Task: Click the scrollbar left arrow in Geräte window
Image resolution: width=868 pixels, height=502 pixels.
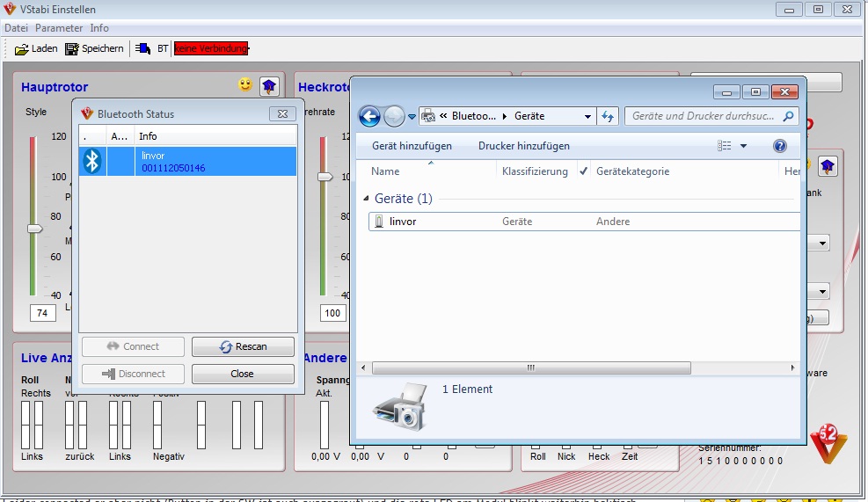Action: pos(363,367)
